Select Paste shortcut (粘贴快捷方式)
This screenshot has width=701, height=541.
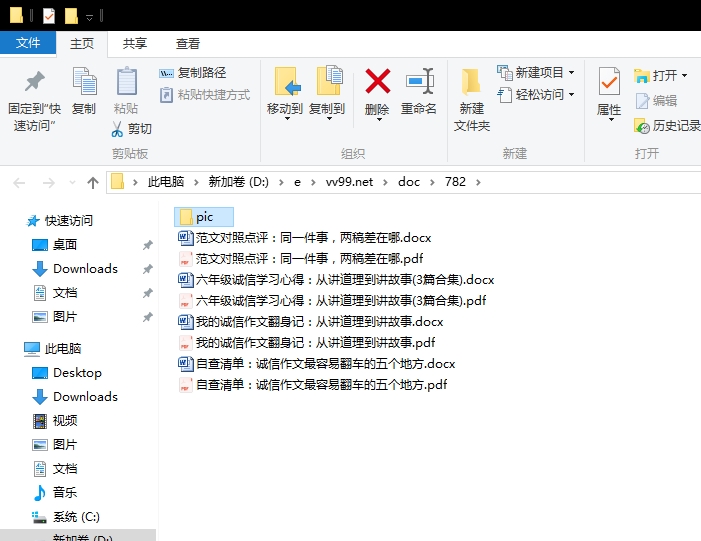205,95
